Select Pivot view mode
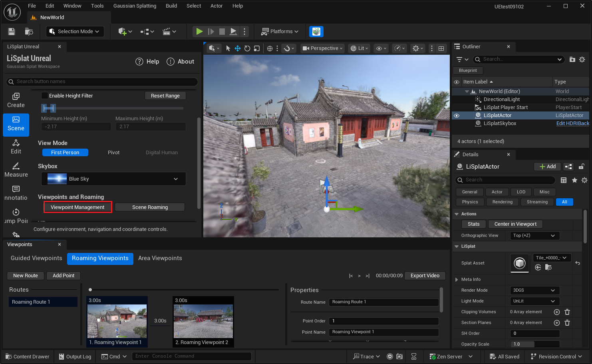Screen dimensions: 592x364 pyautogui.click(x=114, y=153)
